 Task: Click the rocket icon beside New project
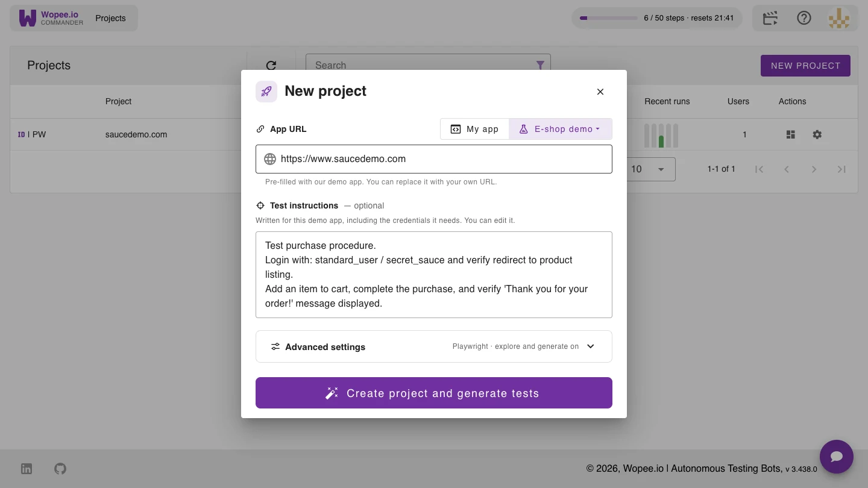click(x=266, y=92)
